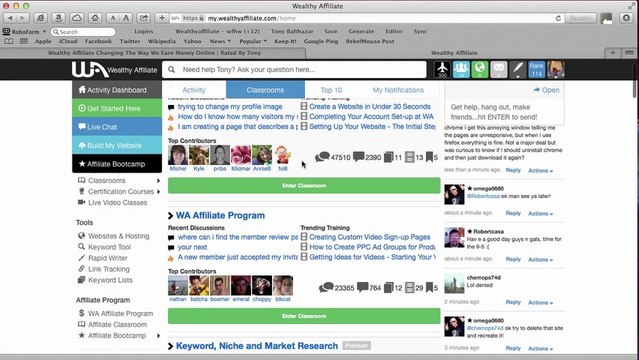Expand the WA Affiliate Program section heading
The height and width of the screenshot is (360, 639).
click(220, 215)
